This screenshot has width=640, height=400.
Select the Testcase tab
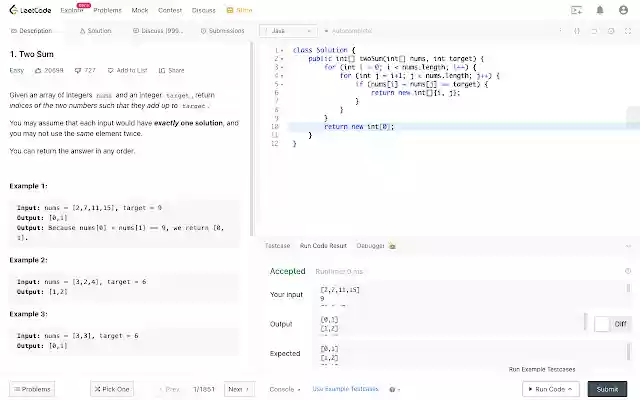(278, 246)
